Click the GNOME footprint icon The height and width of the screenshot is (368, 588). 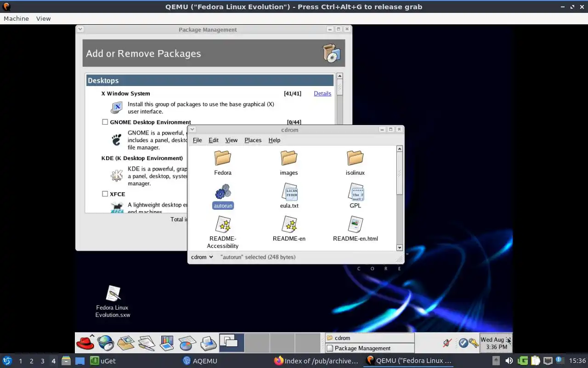[x=117, y=139]
